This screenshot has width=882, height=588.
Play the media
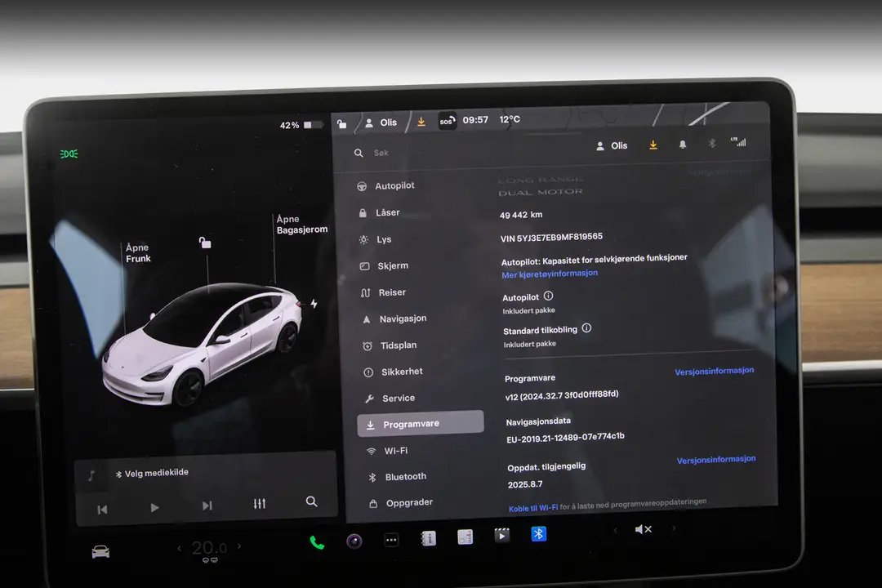pos(154,507)
